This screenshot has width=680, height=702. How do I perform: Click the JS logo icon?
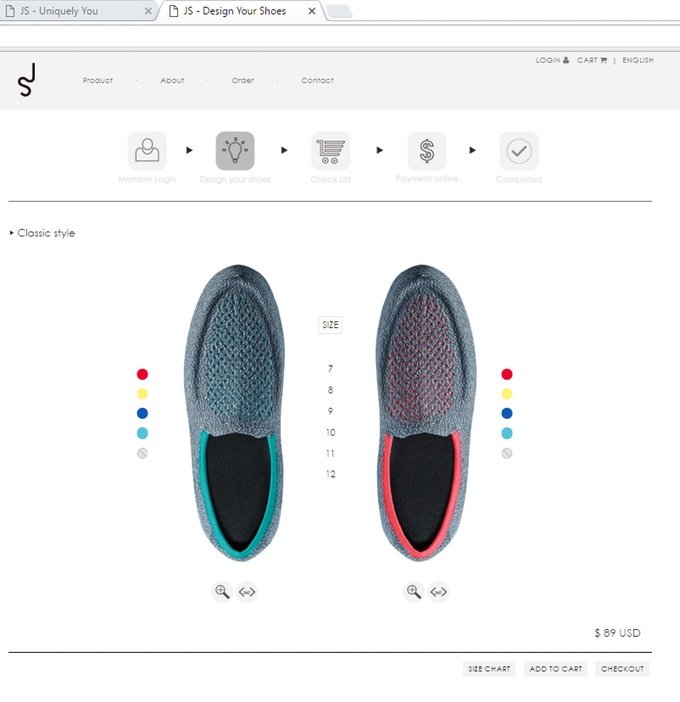click(26, 80)
